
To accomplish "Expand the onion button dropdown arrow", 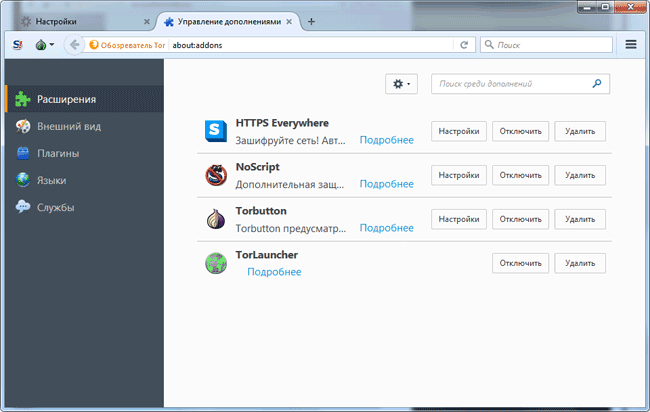I will click(52, 44).
